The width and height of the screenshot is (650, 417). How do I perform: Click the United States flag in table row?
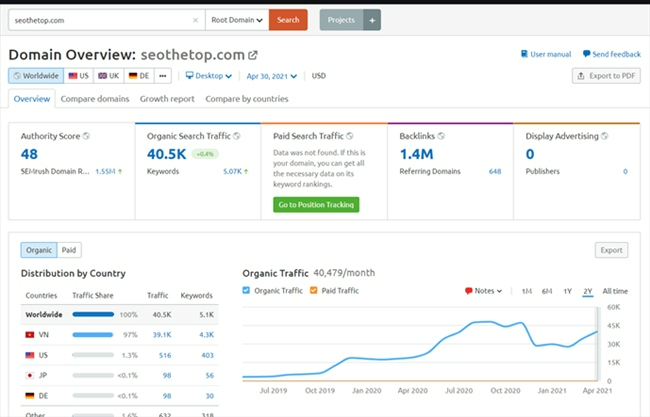[30, 355]
